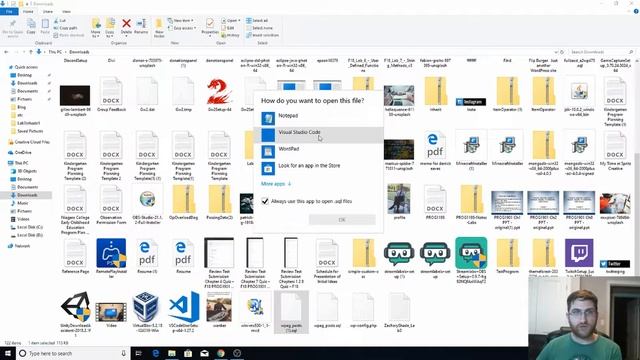The width and height of the screenshot is (640, 360).
Task: Select the Streamlabs OBS Setup file
Action: 471,260
